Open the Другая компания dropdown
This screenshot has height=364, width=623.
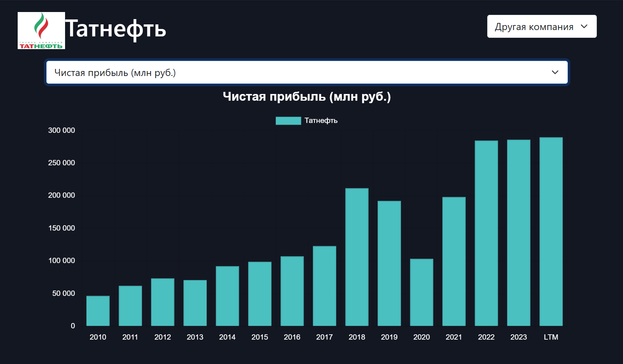coord(542,27)
